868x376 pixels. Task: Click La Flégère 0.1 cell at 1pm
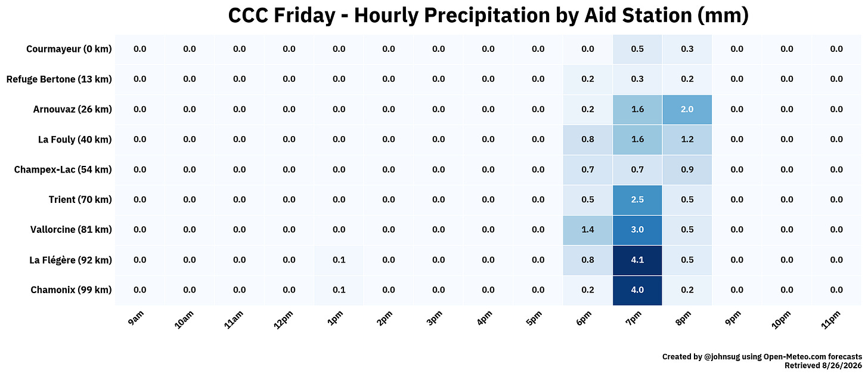point(339,260)
